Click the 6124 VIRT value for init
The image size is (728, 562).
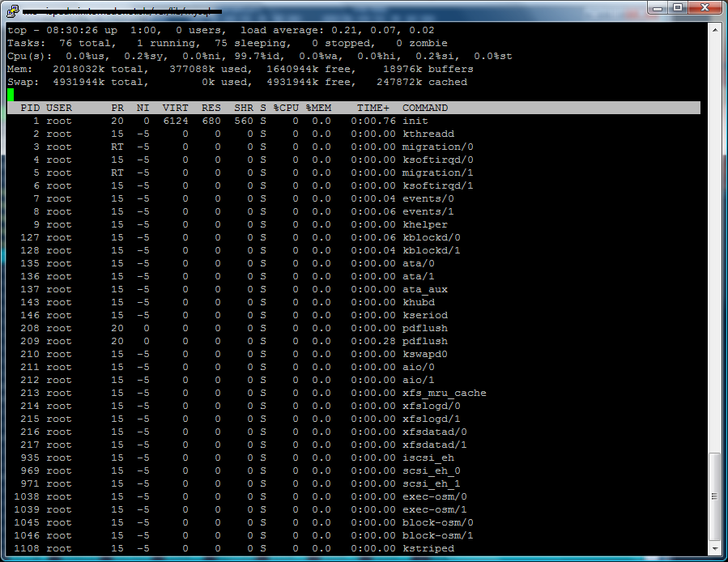(176, 121)
